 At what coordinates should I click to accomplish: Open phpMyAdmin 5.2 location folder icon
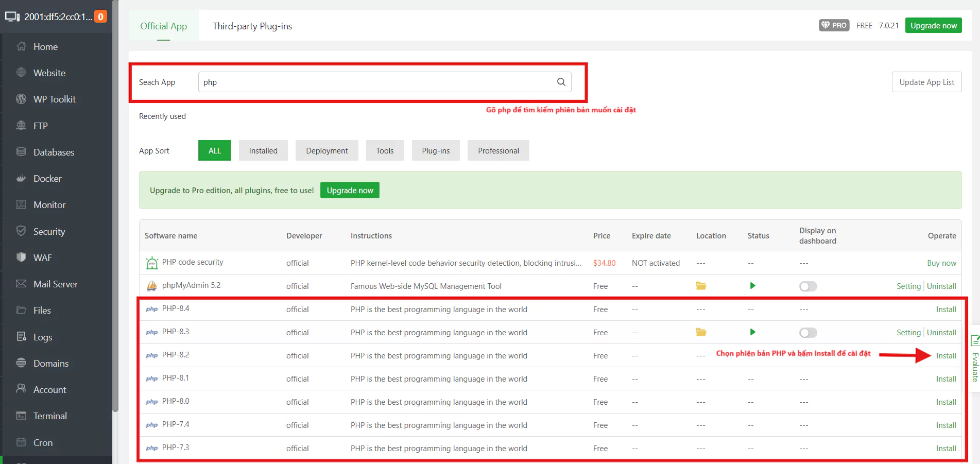[701, 286]
